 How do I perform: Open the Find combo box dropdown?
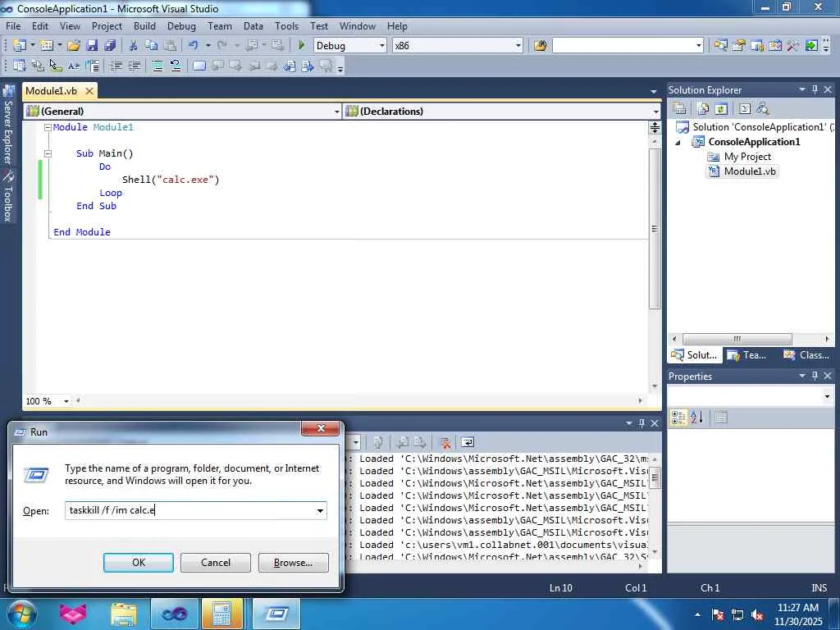699,46
